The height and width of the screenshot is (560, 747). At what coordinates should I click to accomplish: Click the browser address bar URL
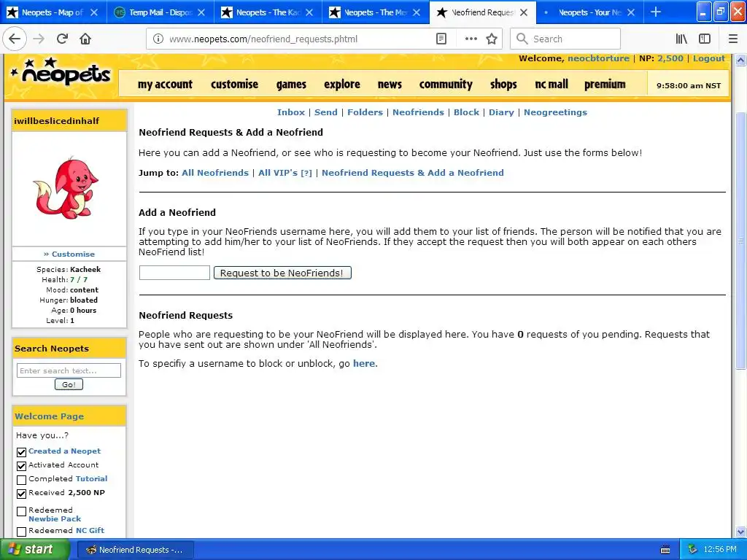point(263,39)
